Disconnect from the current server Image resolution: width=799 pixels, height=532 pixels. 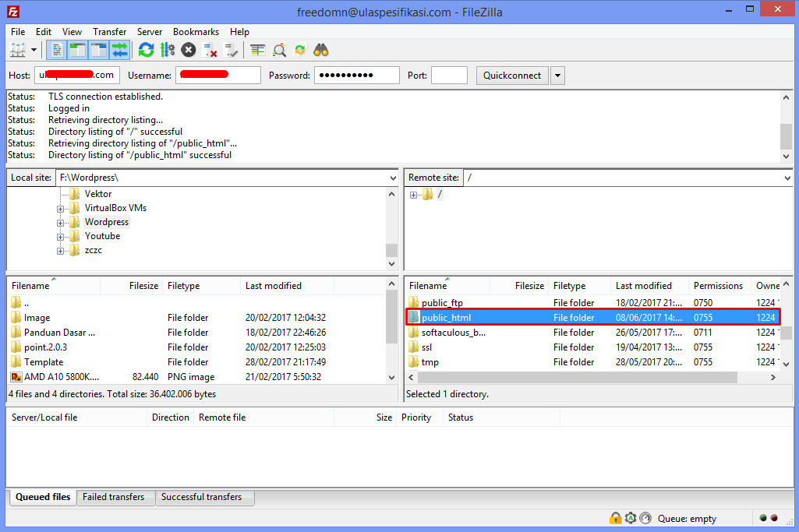[210, 50]
